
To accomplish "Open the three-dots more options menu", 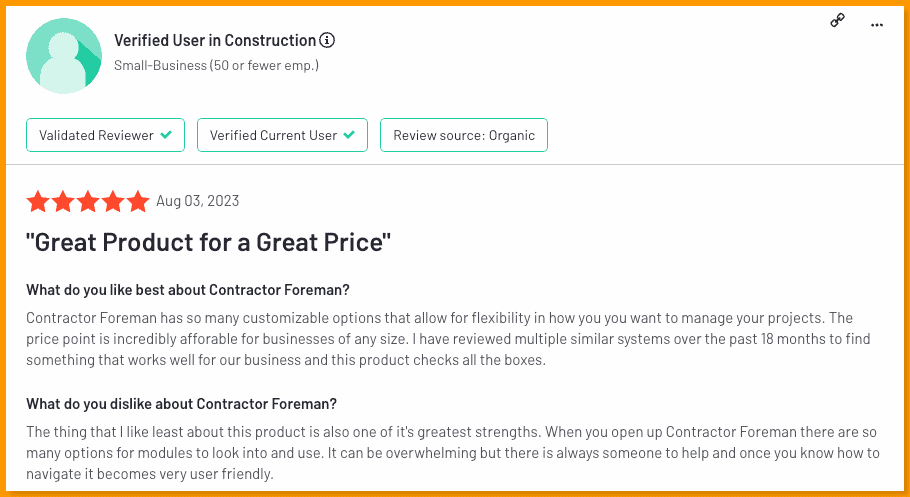I will coord(877,25).
